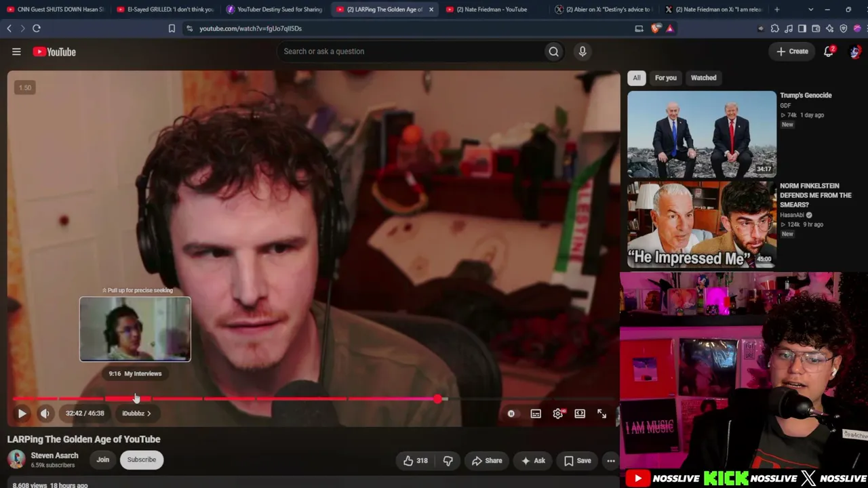Seek using the video progress scrubber

tap(437, 399)
